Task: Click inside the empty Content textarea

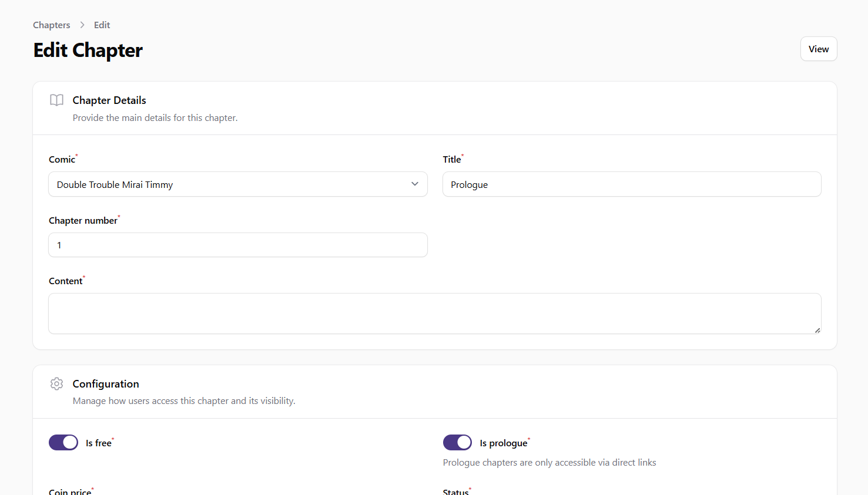Action: tap(434, 314)
